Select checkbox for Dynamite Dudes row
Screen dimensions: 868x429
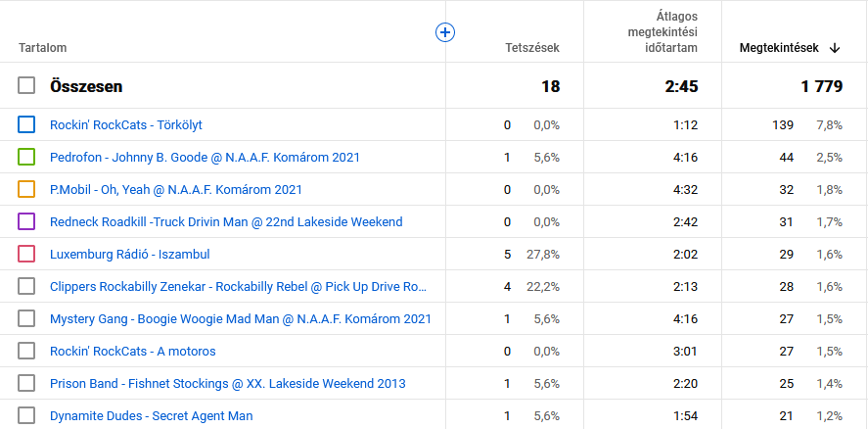(26, 415)
